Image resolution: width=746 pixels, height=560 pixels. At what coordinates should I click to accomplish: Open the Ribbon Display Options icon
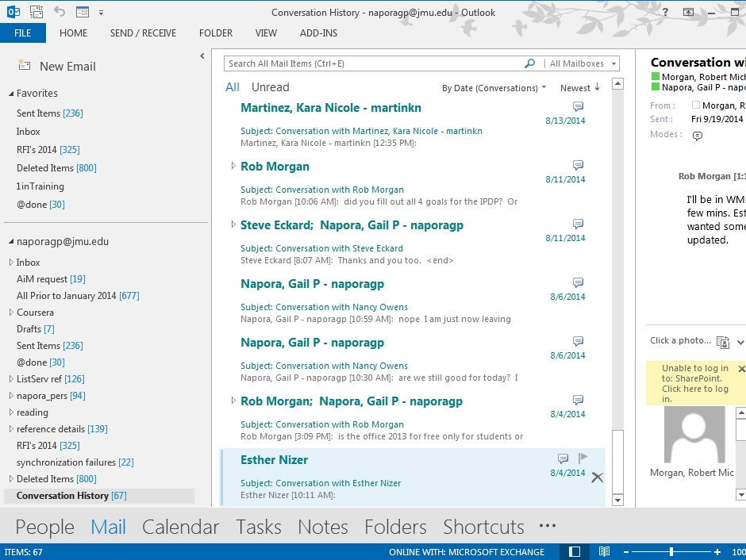688,13
